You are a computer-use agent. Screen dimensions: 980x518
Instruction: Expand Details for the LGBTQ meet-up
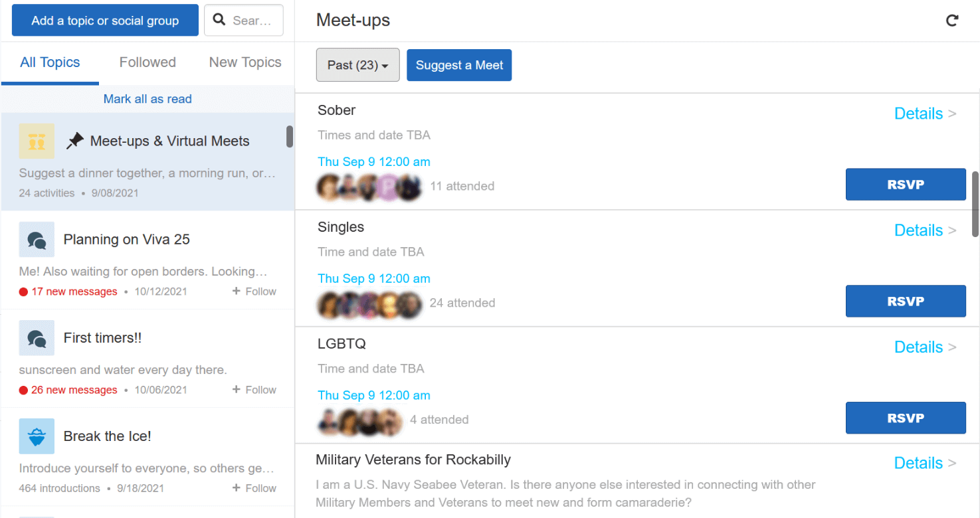point(925,347)
